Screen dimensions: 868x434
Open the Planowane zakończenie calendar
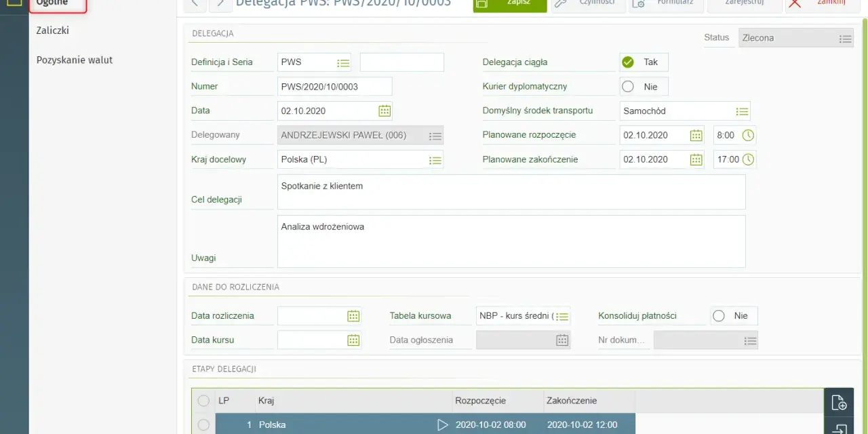(696, 159)
